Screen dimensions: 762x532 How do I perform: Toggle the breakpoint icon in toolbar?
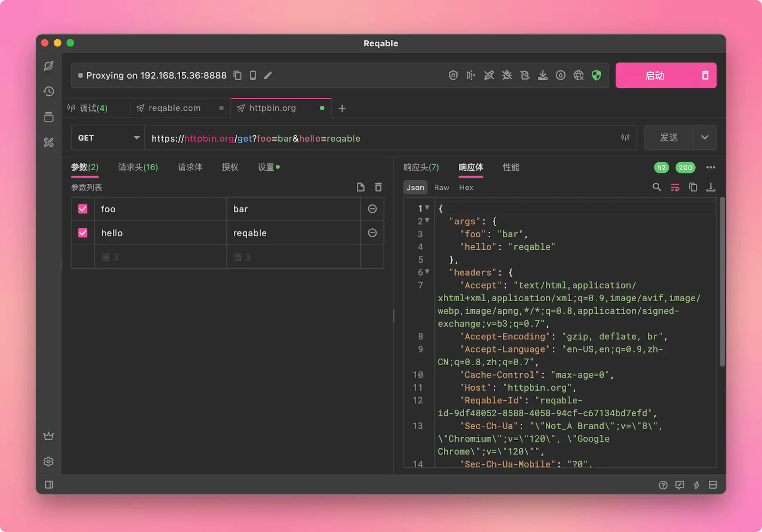(x=471, y=75)
